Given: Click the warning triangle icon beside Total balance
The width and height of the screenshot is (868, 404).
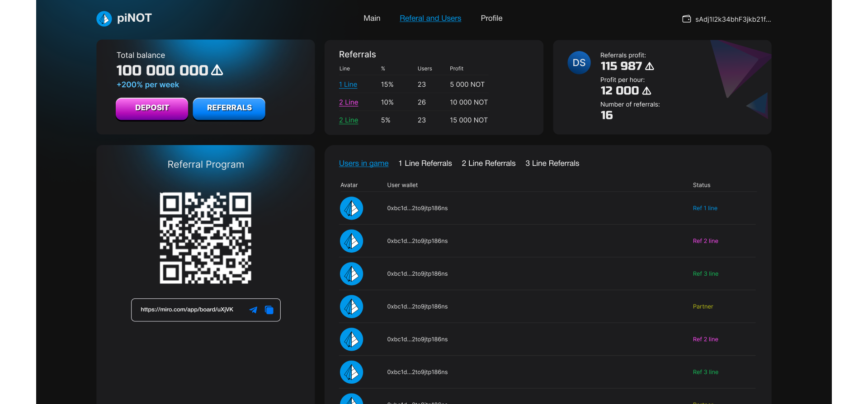Looking at the screenshot, I should [x=217, y=70].
